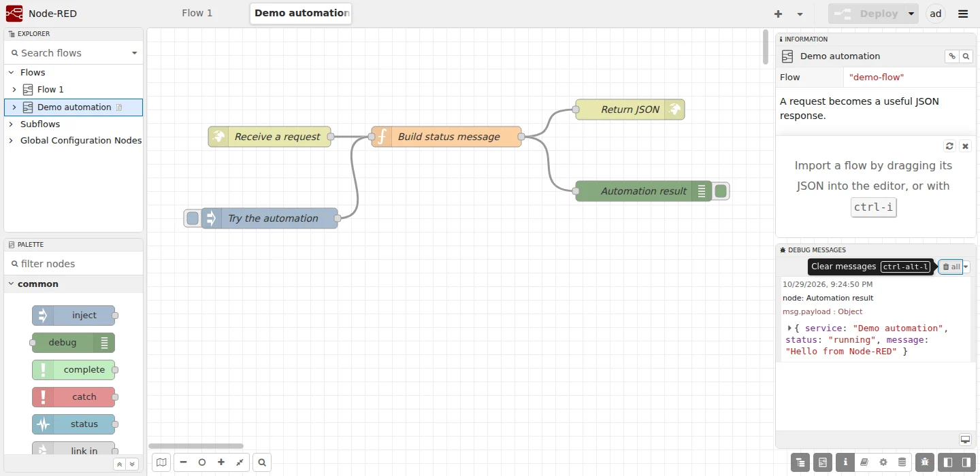This screenshot has width=980, height=476.
Task: Expand the Demo automation tree item
Action: [15, 107]
